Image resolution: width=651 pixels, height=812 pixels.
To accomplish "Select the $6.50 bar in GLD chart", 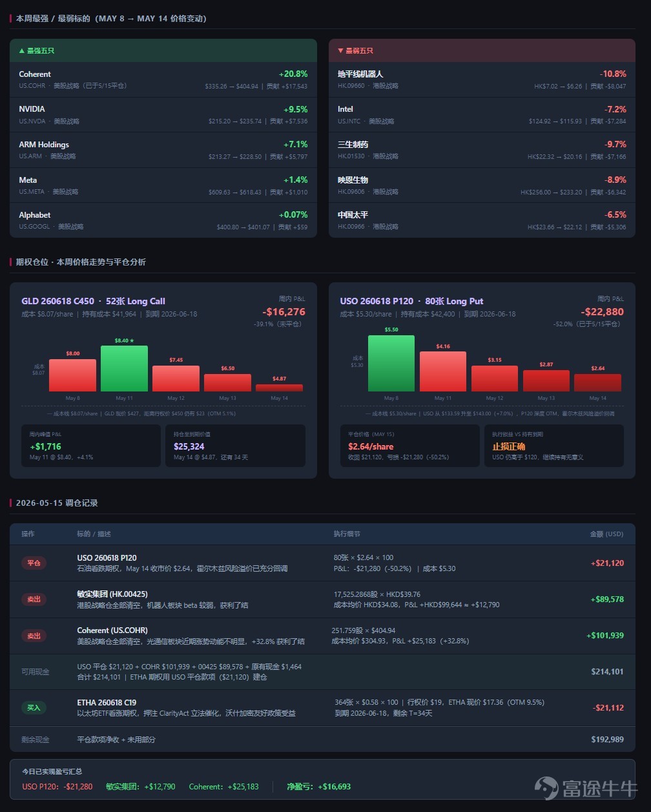I will point(227,382).
